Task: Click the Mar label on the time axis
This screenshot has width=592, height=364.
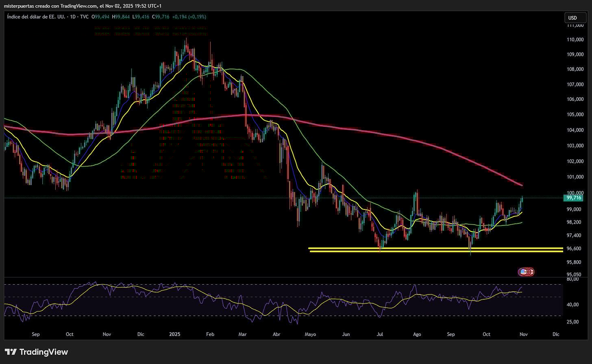Action: coord(242,334)
